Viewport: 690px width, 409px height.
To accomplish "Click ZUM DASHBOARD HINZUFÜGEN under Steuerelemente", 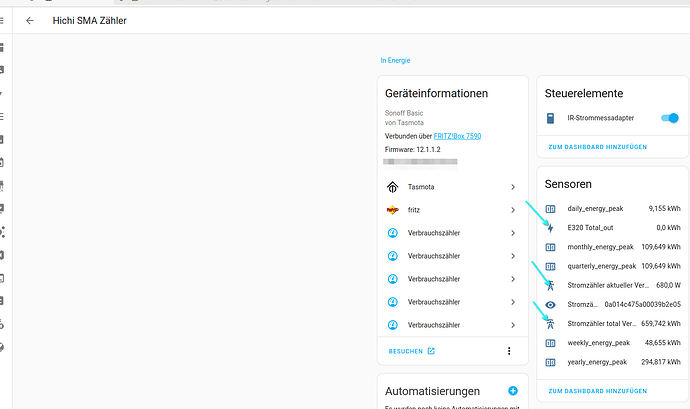I will (597, 147).
